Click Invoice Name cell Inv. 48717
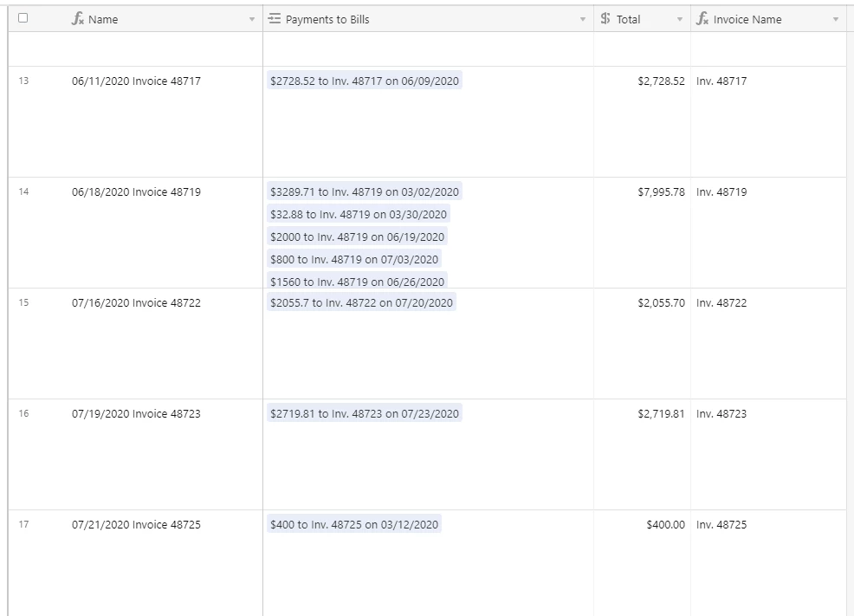Viewport: 854px width, 616px height. coord(768,121)
